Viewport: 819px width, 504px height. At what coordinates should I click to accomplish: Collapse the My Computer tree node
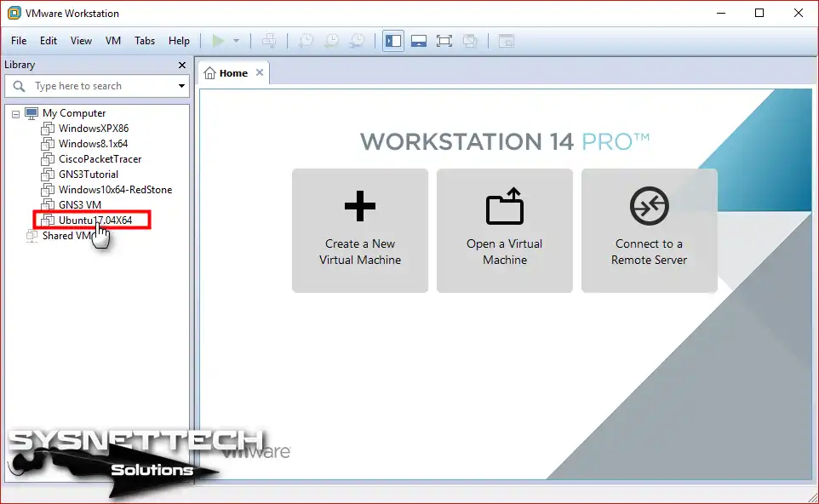(15, 113)
